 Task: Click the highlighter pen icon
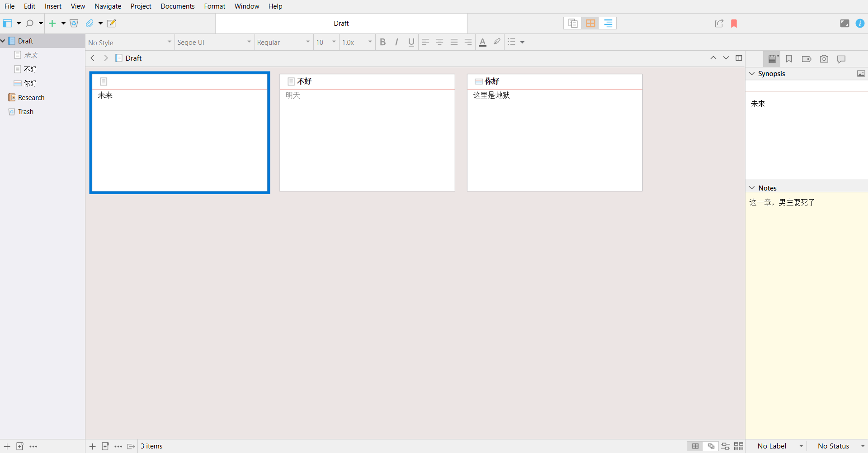[x=497, y=42]
